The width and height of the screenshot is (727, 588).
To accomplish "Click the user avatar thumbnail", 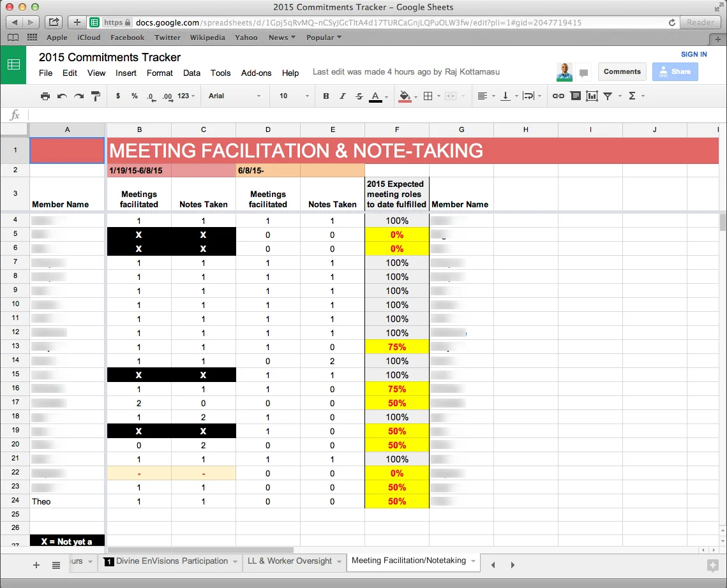I will 564,72.
